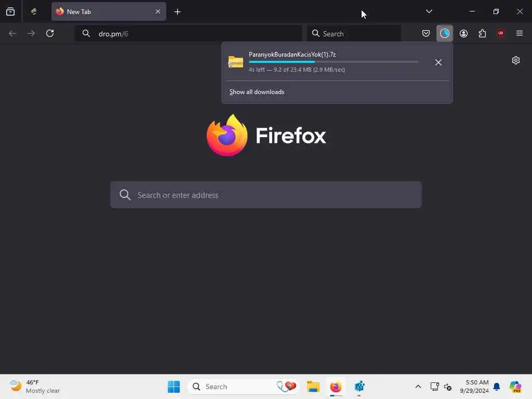Select the pinned tab next to New Tab
Screen dimensions: 532x399
(34, 11)
